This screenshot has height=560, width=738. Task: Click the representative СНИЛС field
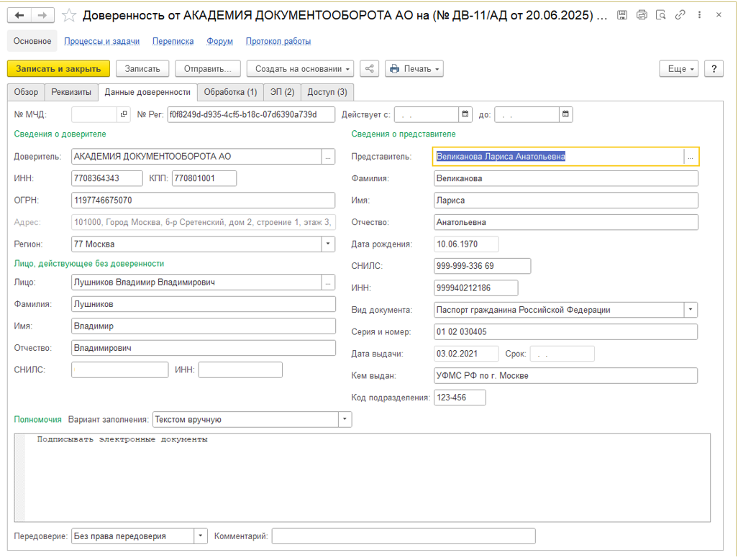482,266
